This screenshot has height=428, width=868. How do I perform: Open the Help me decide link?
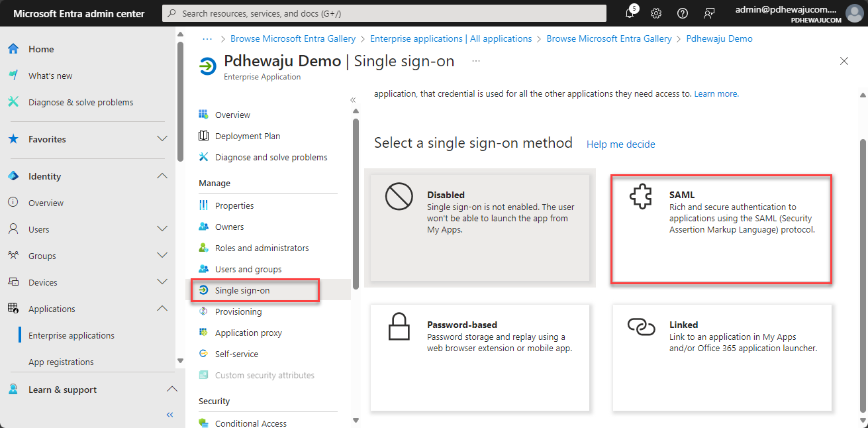click(621, 144)
